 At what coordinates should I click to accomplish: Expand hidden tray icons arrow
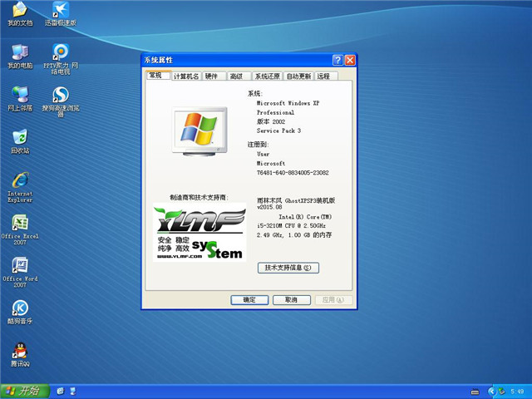click(x=491, y=392)
